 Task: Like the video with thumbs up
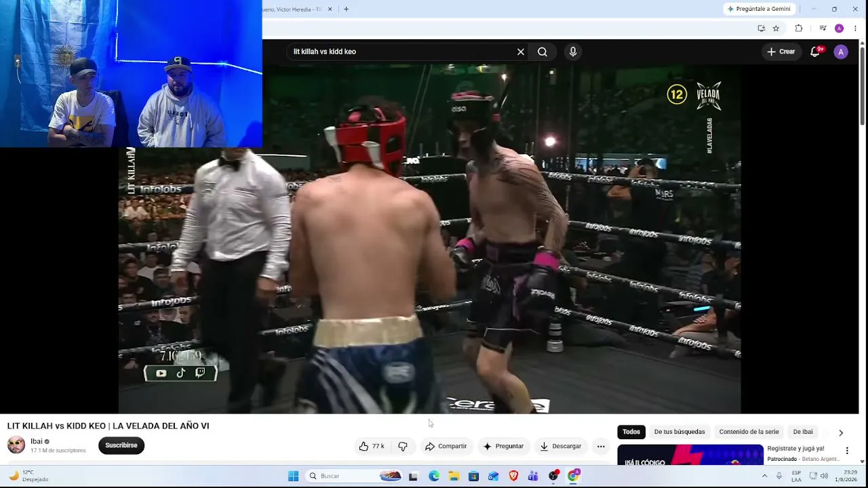[372, 446]
